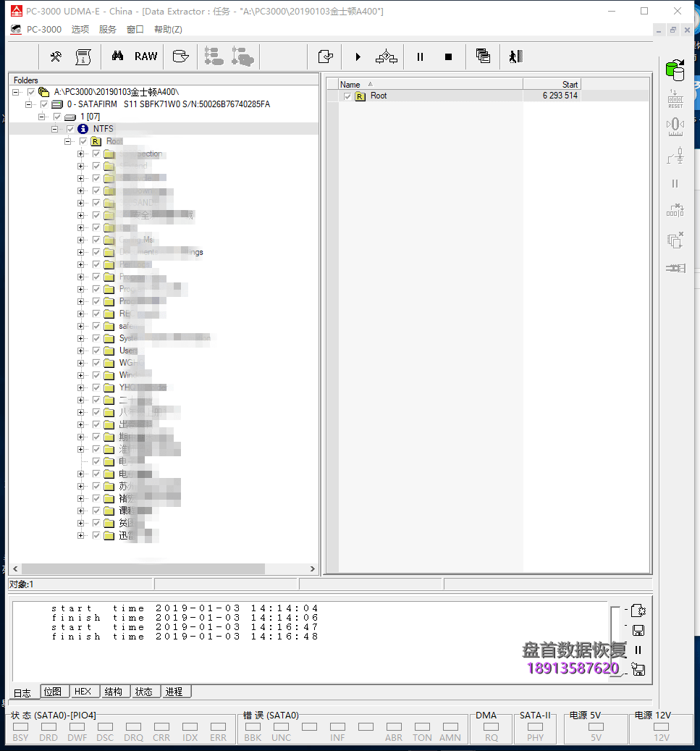
Task: Toggle the NTFS node checkbox
Action: pyautogui.click(x=70, y=129)
